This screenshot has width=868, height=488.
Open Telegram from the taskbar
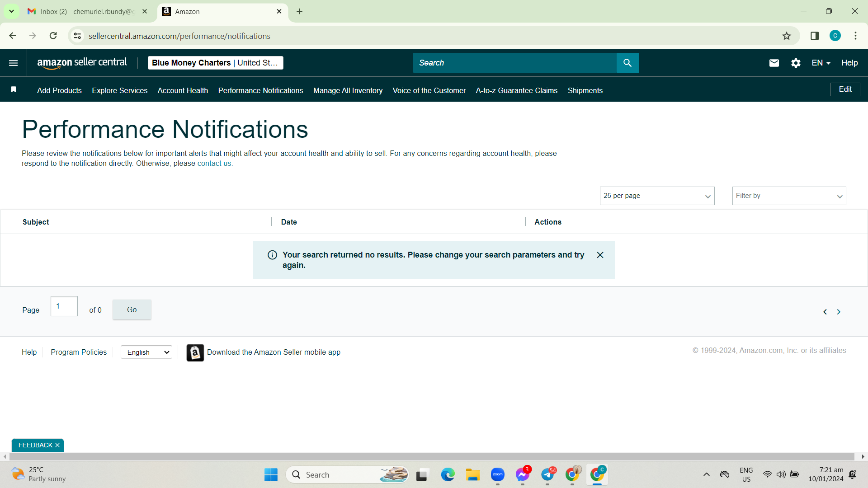(547, 474)
